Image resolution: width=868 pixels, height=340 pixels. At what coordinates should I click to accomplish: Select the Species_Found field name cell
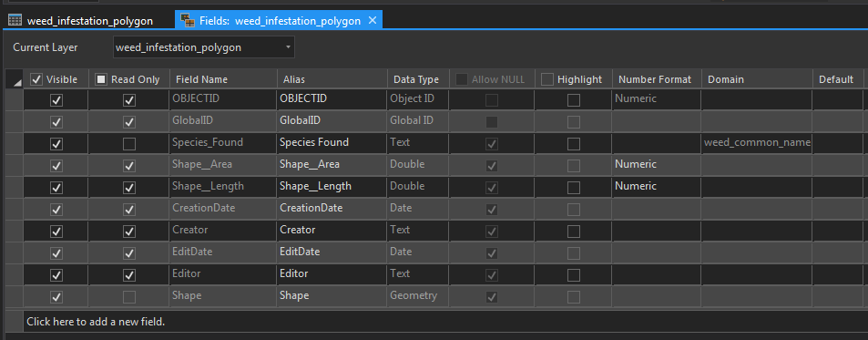click(x=223, y=142)
